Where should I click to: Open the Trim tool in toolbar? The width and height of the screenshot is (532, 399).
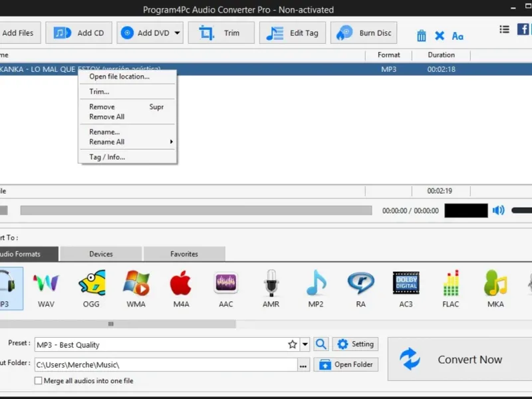click(221, 33)
